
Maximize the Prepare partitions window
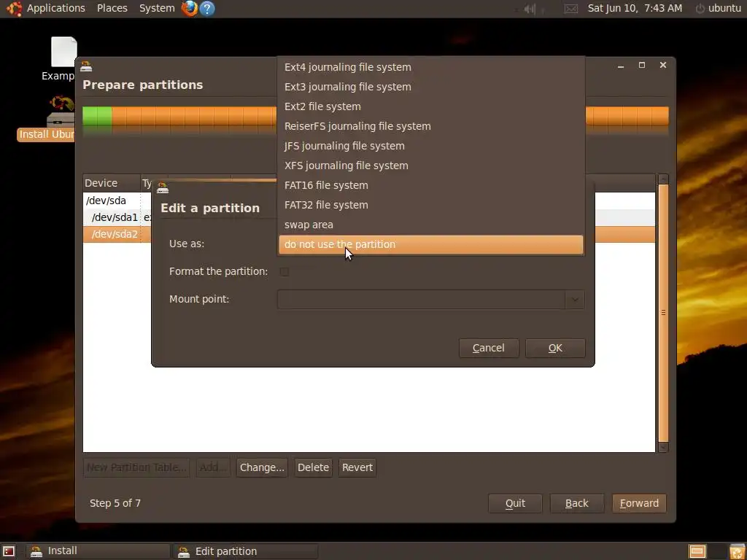[x=642, y=65]
